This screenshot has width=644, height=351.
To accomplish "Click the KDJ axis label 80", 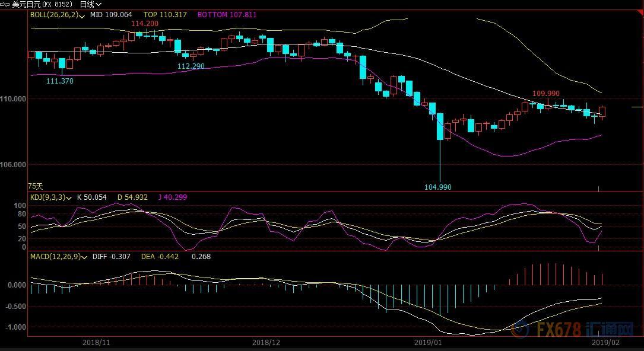I will click(22, 214).
